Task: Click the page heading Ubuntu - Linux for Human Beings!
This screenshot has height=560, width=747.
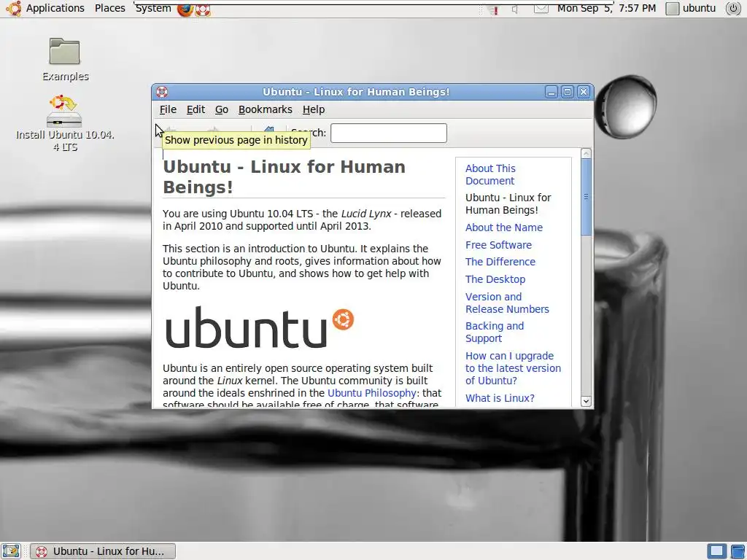Action: (284, 176)
